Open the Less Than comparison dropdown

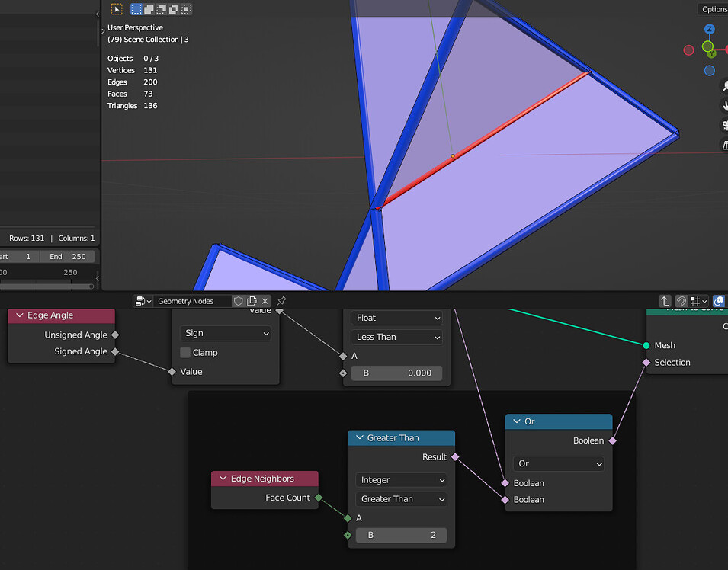[396, 337]
